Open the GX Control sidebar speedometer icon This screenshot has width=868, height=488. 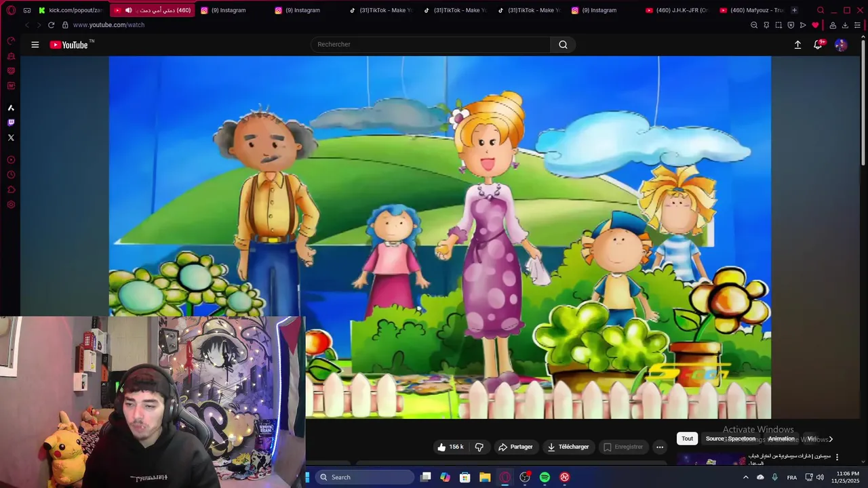click(x=11, y=41)
